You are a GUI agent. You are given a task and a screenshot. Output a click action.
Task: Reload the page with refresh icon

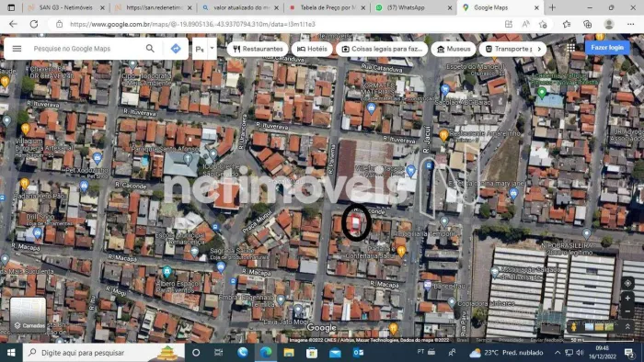point(34,24)
